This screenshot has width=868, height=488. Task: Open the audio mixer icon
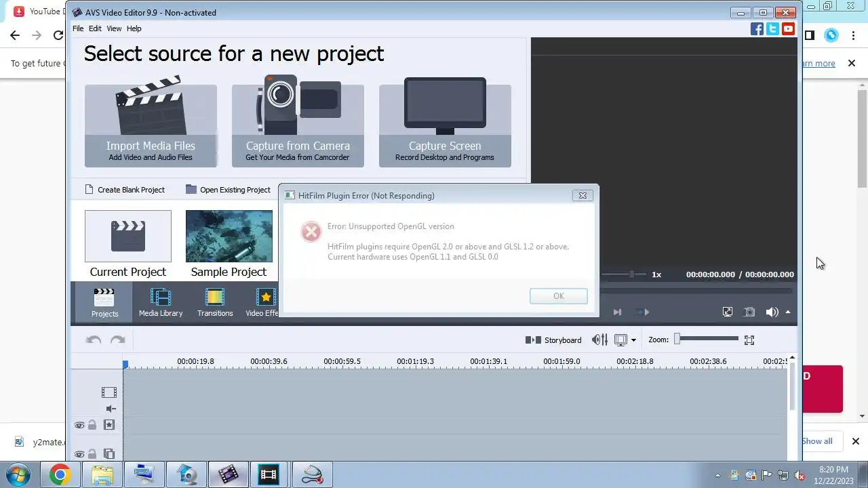pos(599,340)
